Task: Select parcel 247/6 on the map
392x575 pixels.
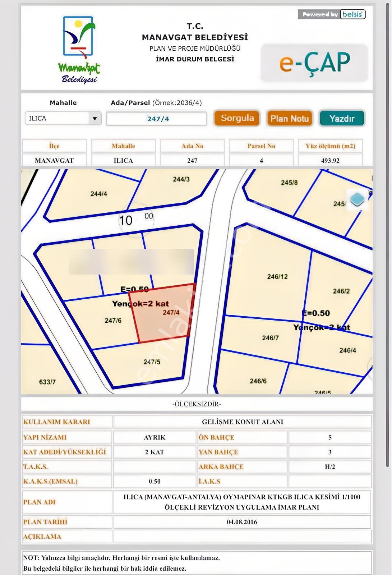Action: (113, 321)
